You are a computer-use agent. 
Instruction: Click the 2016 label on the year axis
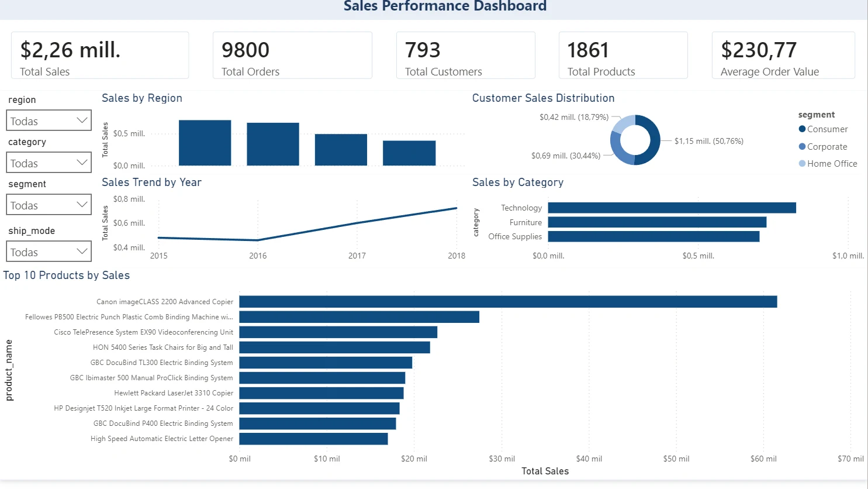[x=258, y=256]
